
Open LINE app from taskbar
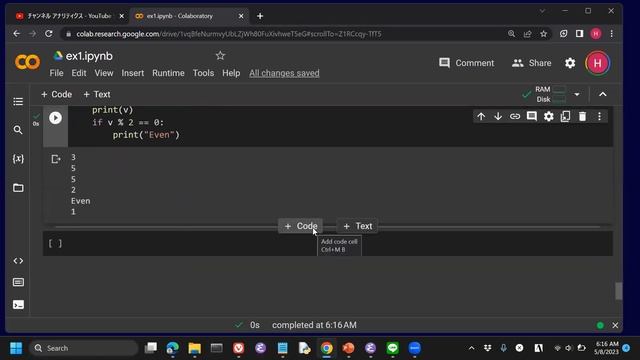pyautogui.click(x=393, y=348)
